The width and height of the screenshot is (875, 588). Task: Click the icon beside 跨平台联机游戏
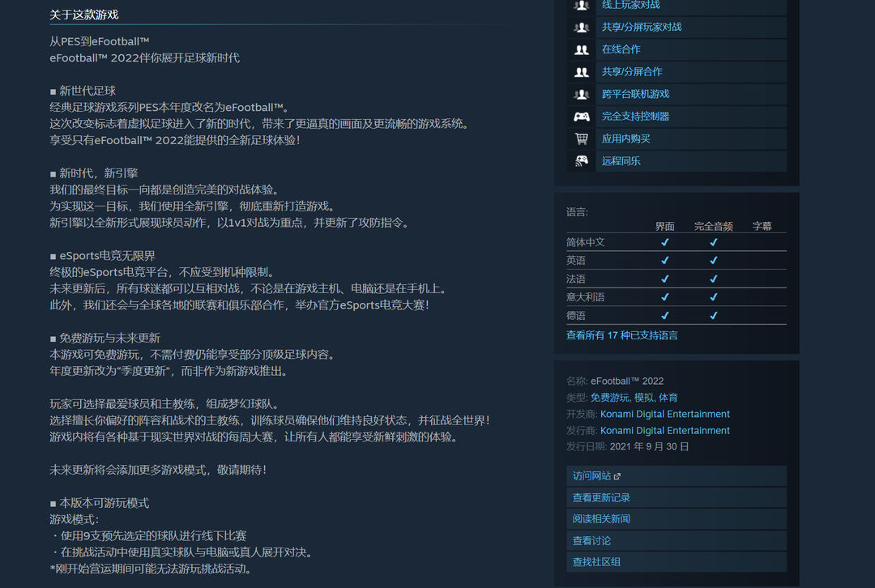[581, 94]
